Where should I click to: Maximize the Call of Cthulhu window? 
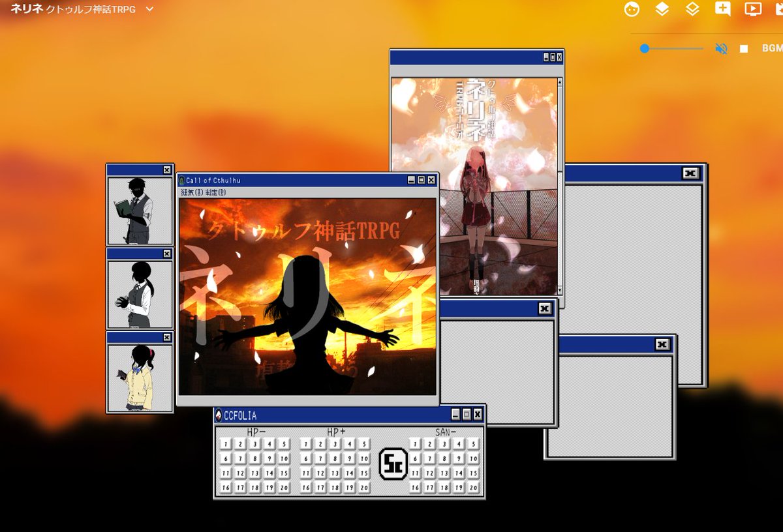coord(421,180)
